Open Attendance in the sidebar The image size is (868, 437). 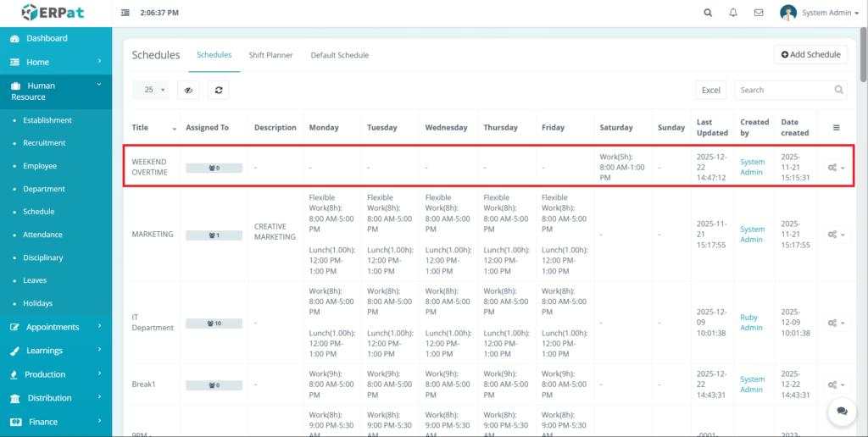pos(42,235)
